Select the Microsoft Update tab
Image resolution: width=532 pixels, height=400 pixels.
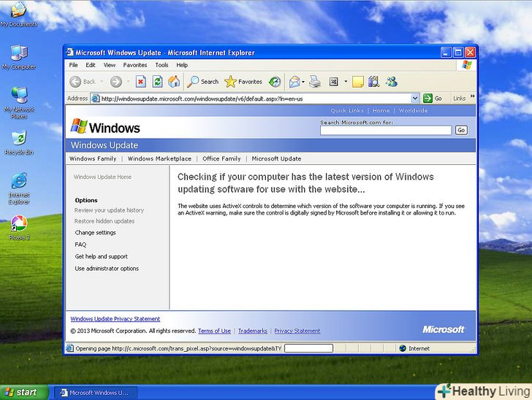276,158
